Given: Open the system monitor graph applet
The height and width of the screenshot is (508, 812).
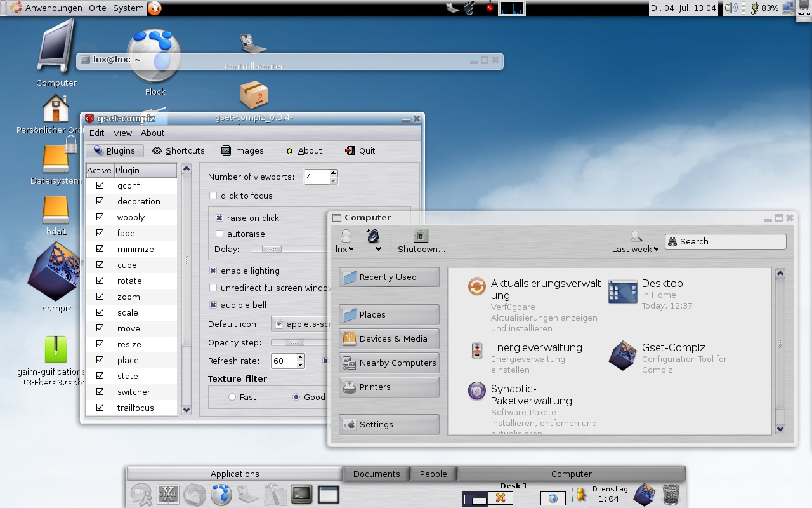Looking at the screenshot, I should tap(512, 8).
